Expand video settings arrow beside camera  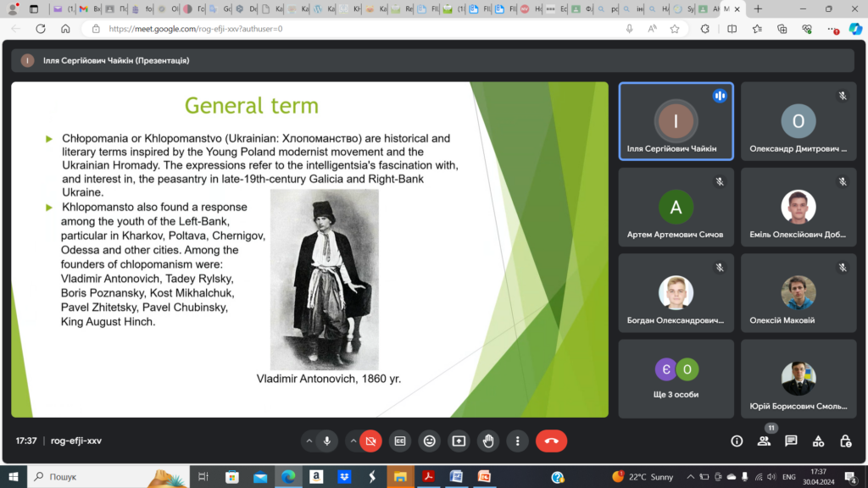click(353, 441)
